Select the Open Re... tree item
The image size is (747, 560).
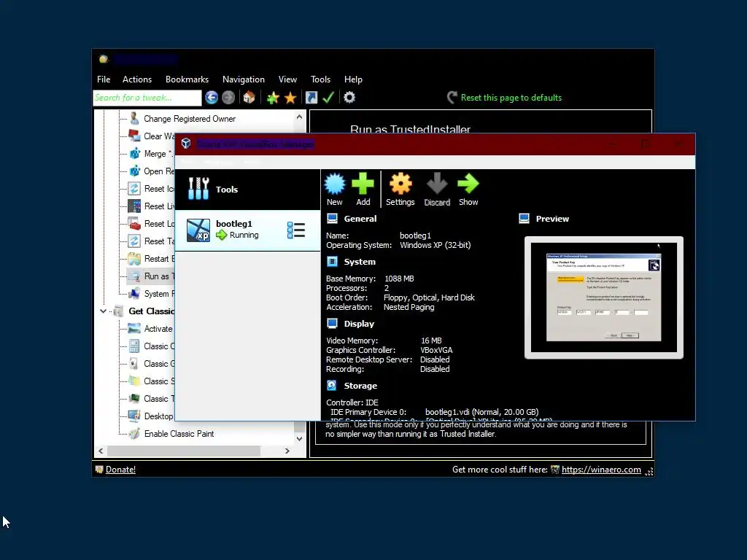(x=159, y=171)
